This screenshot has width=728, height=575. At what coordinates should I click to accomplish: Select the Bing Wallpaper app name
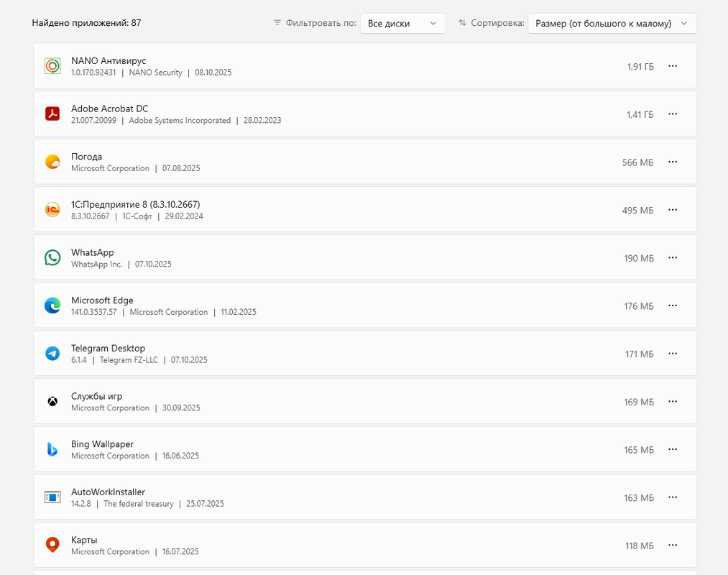[102, 444]
